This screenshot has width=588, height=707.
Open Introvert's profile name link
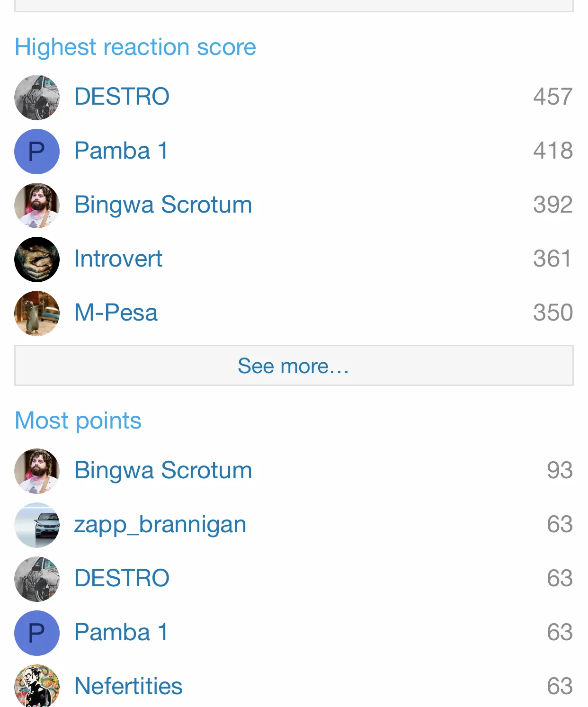[118, 259]
